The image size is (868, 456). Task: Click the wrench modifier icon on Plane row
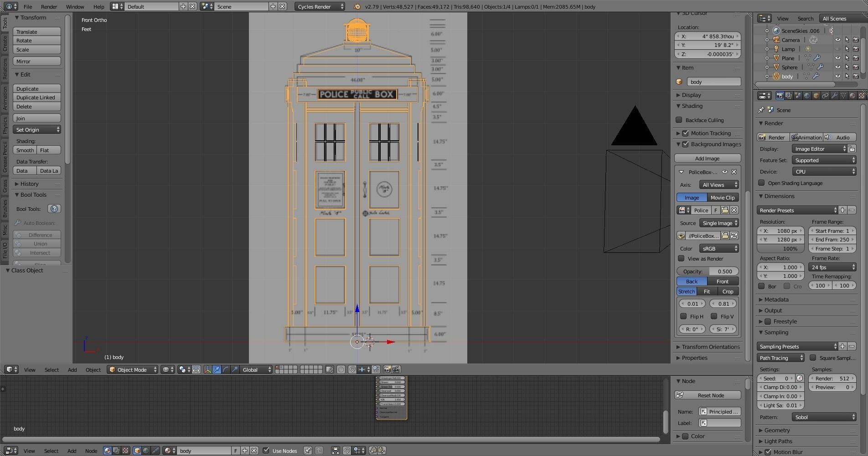pyautogui.click(x=817, y=58)
